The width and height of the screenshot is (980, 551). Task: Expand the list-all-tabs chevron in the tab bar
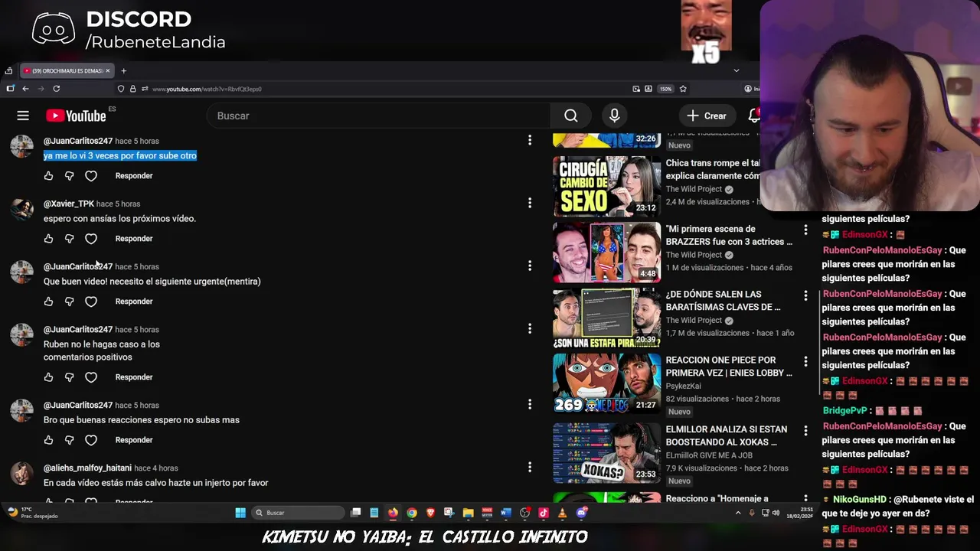point(737,70)
